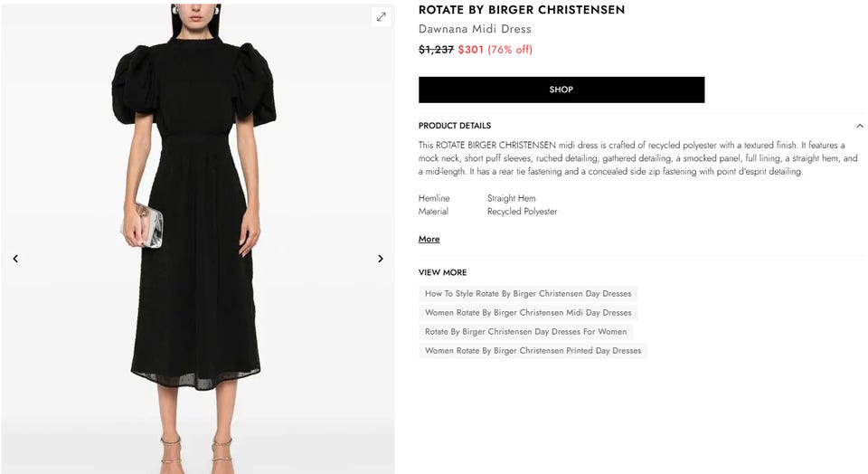The image size is (868, 474).
Task: Open Rotate Day Dresses For Women tag
Action: pos(526,331)
